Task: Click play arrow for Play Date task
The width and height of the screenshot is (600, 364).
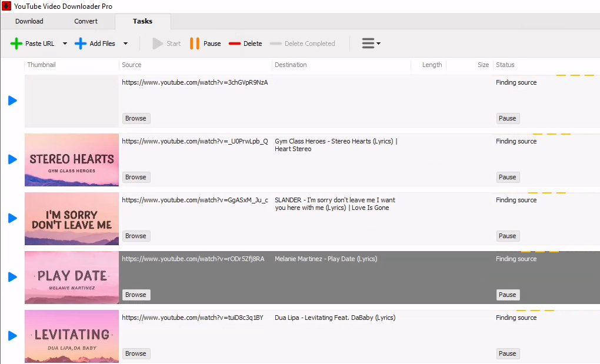Action: coord(12,277)
